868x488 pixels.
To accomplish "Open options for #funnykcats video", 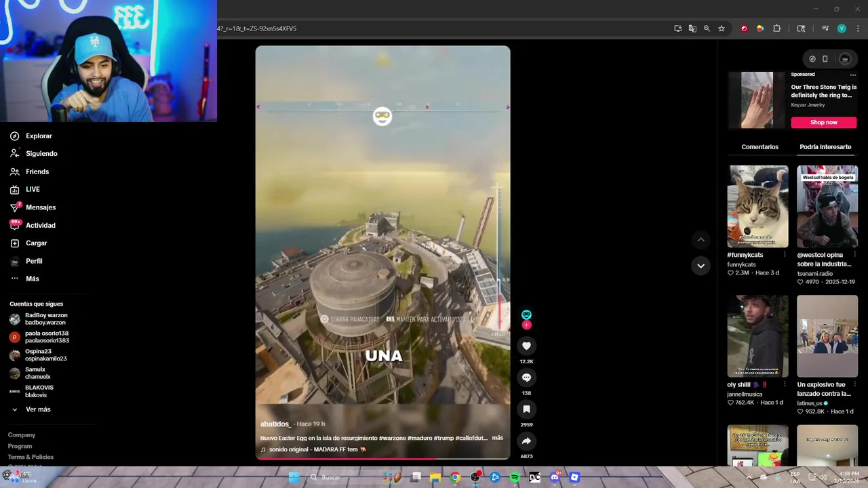I will coord(785,255).
